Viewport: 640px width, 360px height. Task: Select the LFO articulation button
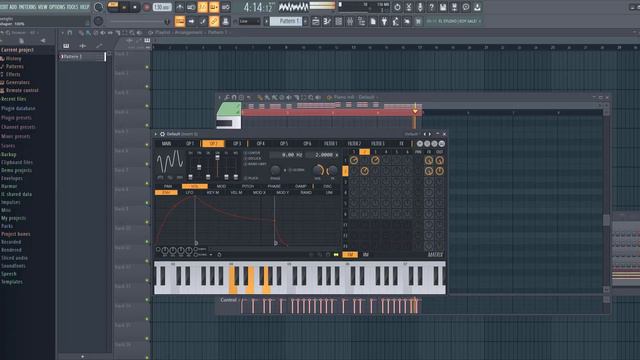tap(190, 193)
